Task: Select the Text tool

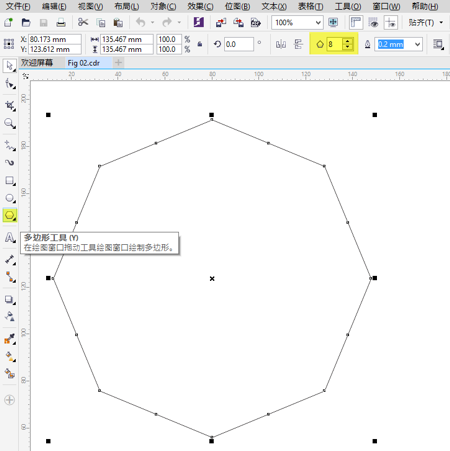Action: coord(10,238)
